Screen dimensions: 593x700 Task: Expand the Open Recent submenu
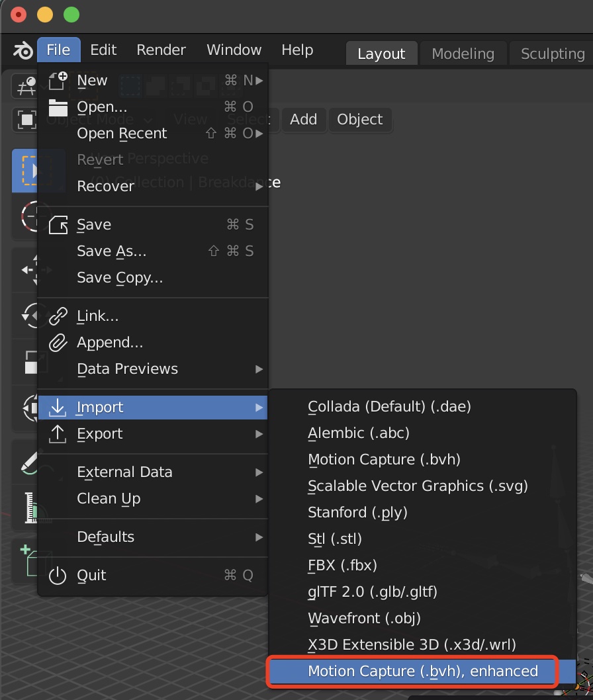[x=153, y=133]
